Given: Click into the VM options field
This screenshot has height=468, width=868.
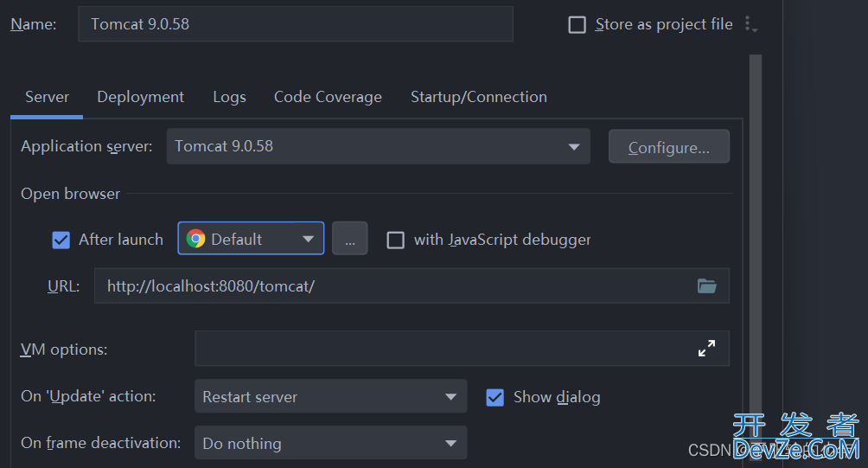Looking at the screenshot, I should [462, 349].
